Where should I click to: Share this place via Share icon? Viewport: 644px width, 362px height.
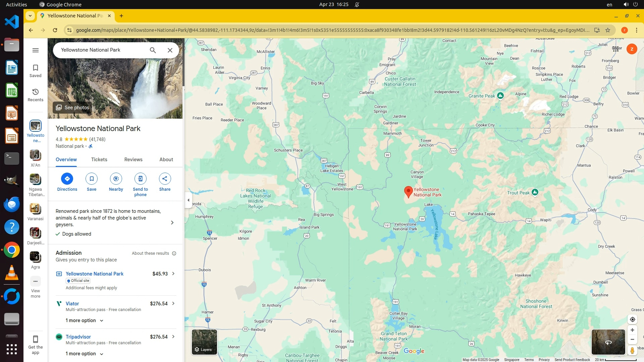[x=165, y=179]
